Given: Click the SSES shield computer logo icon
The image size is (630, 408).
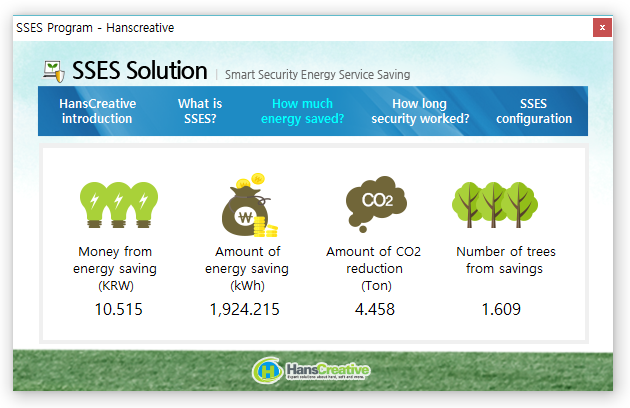Looking at the screenshot, I should coord(54,72).
